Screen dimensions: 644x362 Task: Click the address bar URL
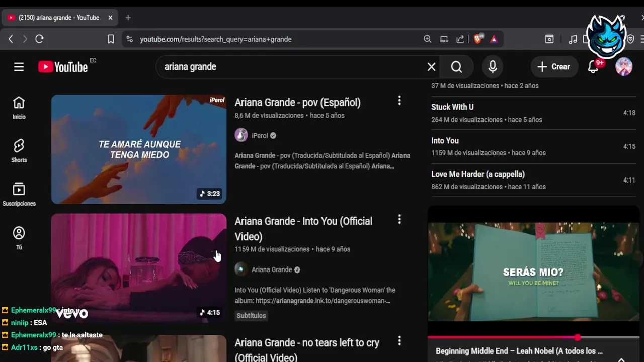(x=216, y=39)
